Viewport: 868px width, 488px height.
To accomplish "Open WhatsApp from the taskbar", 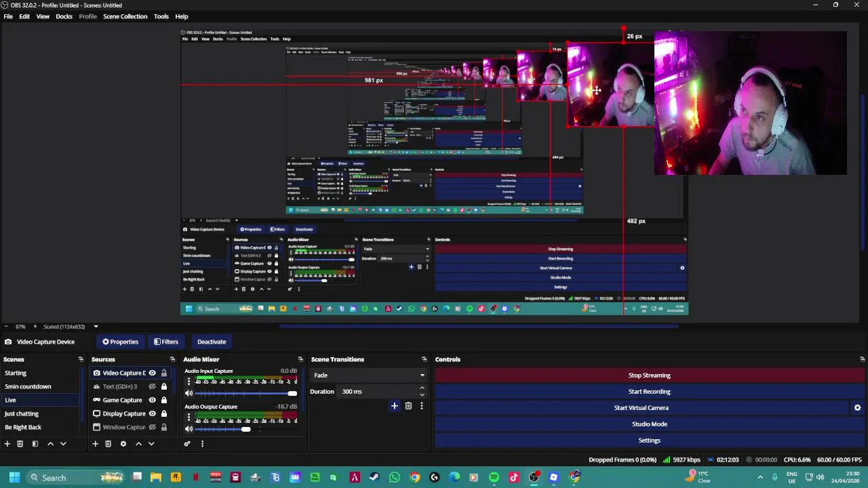I will pos(395,477).
